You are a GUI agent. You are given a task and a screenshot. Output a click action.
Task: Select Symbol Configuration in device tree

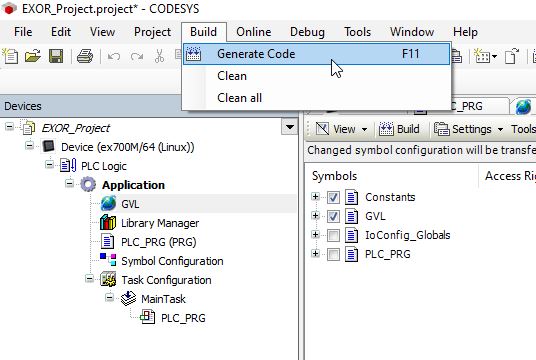(172, 261)
